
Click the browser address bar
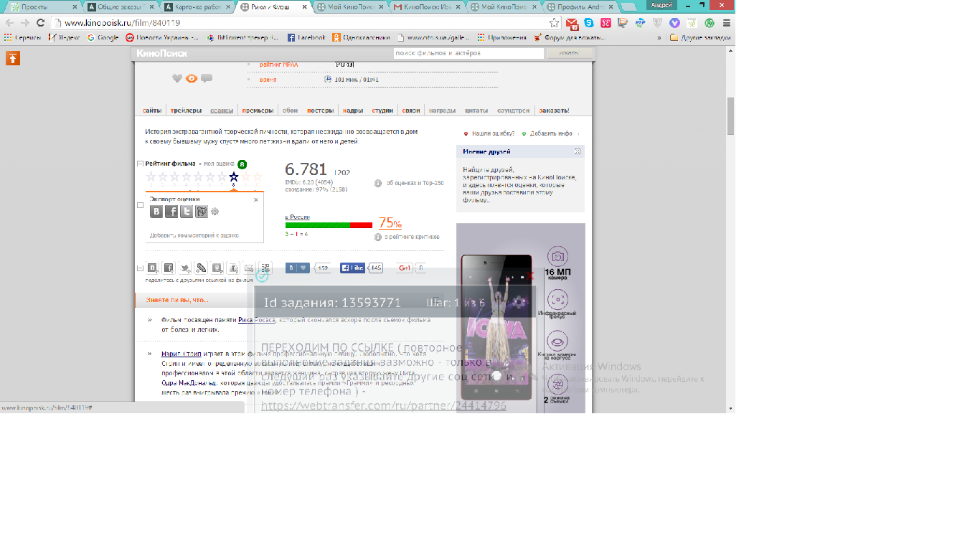(x=301, y=23)
